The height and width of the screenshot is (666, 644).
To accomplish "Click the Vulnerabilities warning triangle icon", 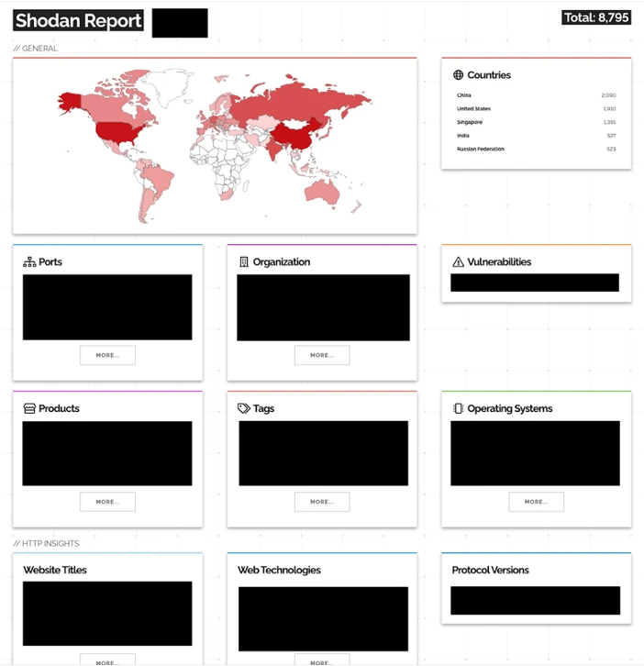I will (458, 261).
